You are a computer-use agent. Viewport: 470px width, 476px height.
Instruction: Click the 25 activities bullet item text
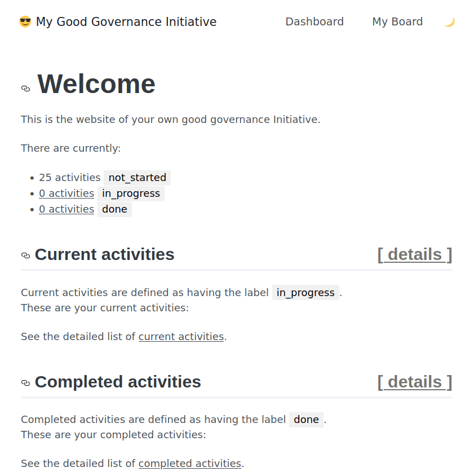click(x=69, y=177)
